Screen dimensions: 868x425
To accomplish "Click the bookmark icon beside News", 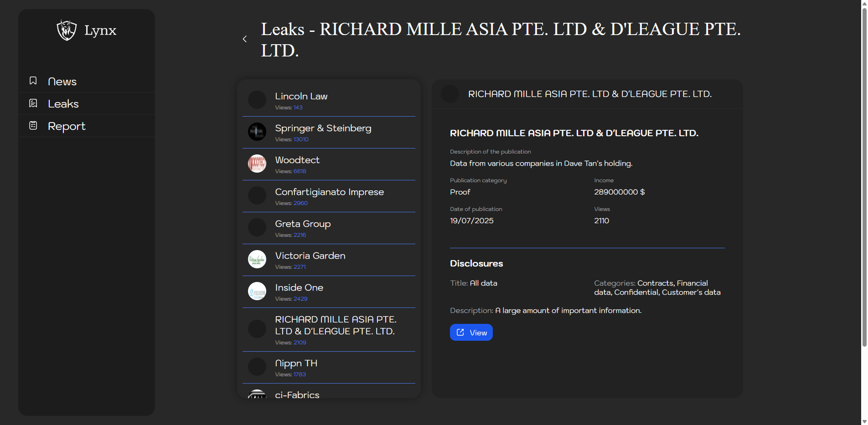I will pos(33,81).
